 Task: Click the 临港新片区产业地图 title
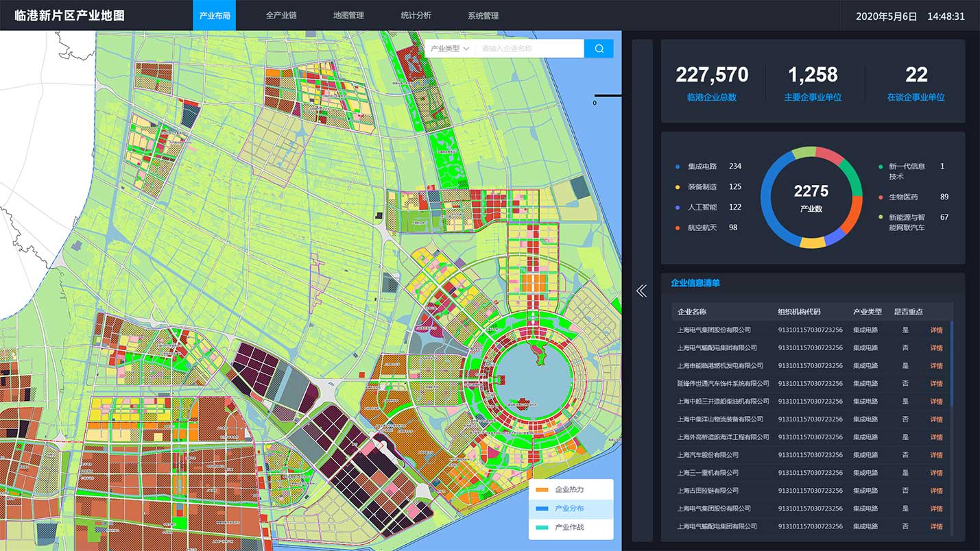tap(69, 16)
